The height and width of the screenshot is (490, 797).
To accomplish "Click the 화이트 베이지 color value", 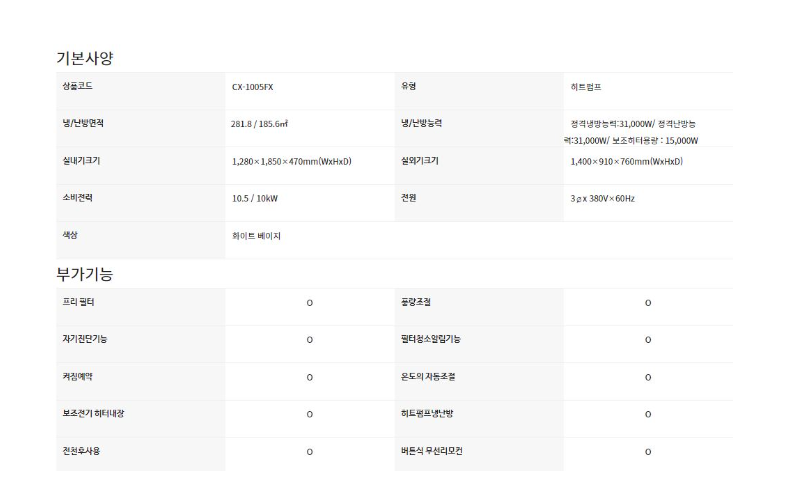I will [x=256, y=236].
